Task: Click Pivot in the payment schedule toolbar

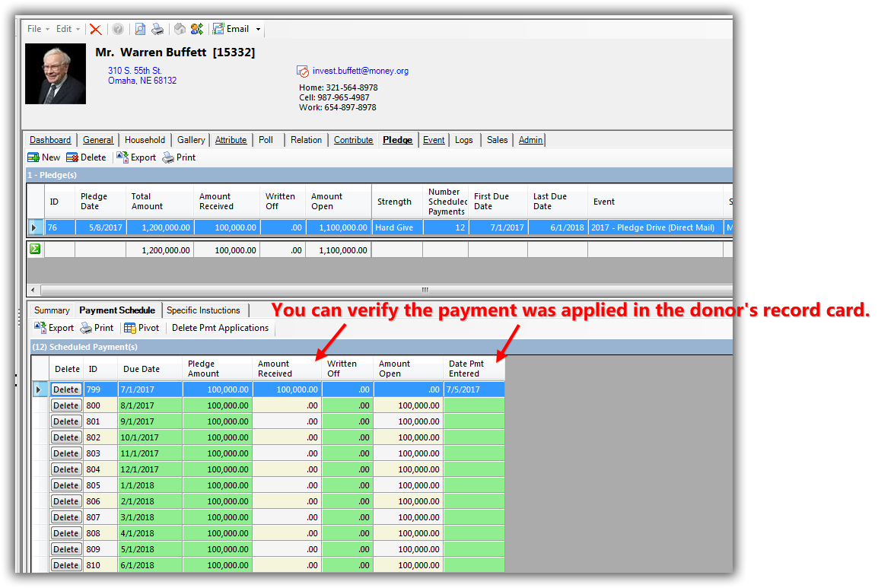Action: coord(142,328)
